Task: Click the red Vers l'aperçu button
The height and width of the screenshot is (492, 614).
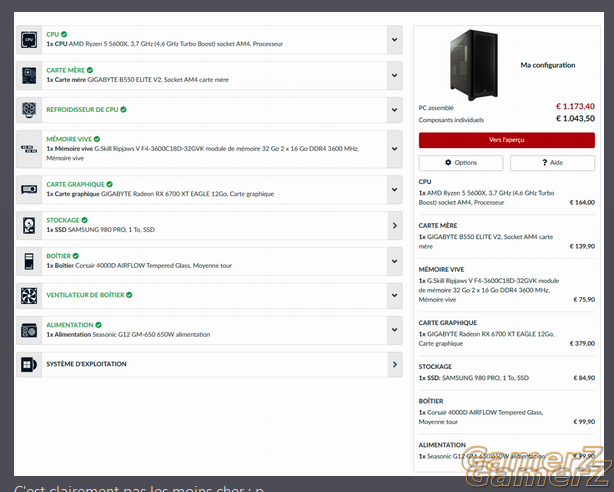Action: click(x=507, y=140)
